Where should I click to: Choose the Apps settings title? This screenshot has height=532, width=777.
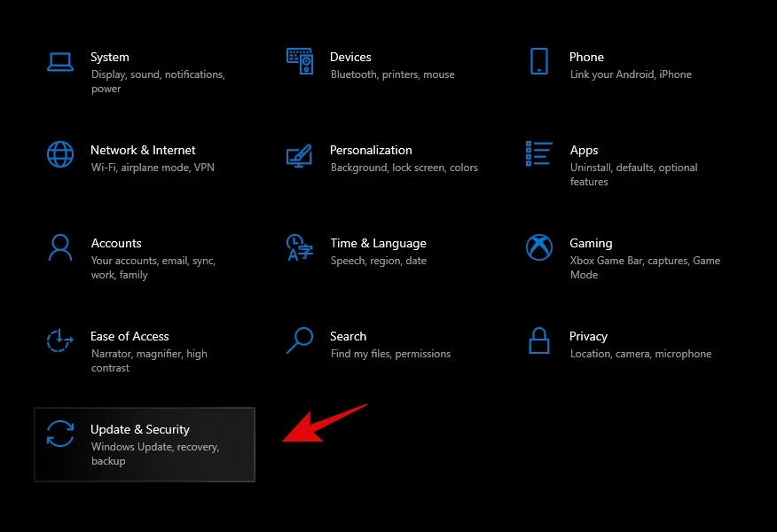[584, 151]
